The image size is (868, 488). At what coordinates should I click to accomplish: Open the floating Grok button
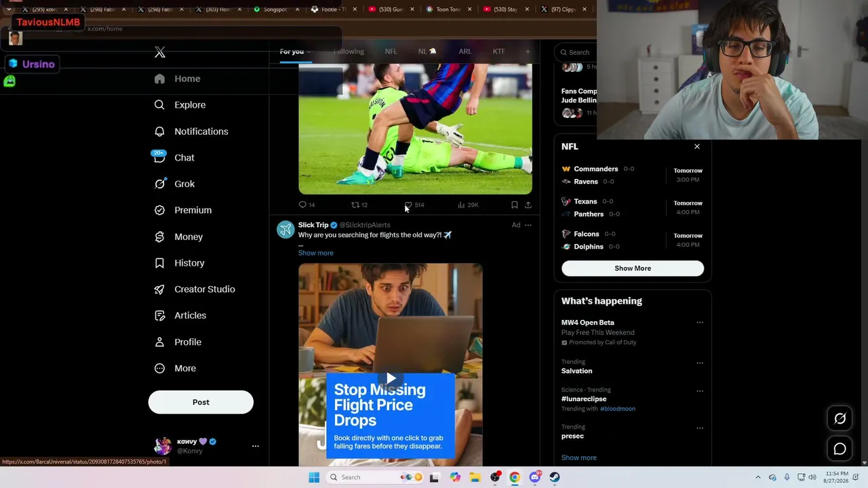coord(840,418)
